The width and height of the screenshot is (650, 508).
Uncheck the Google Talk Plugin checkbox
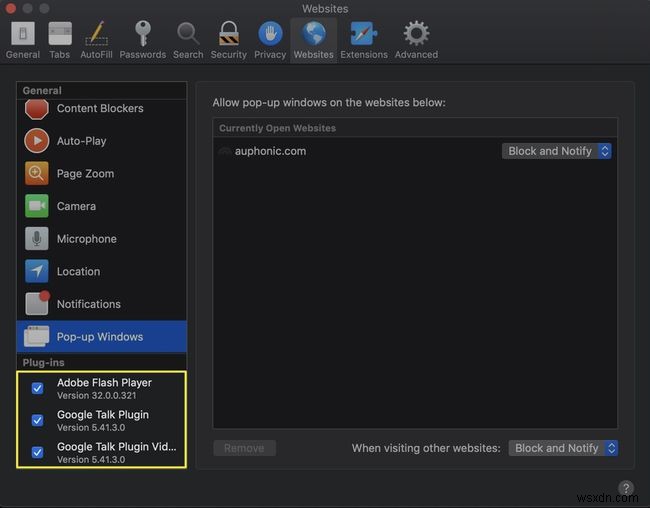37,420
